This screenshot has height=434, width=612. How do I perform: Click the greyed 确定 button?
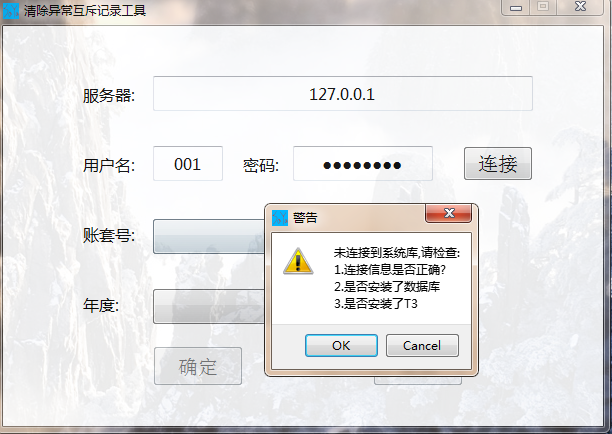[x=198, y=366]
